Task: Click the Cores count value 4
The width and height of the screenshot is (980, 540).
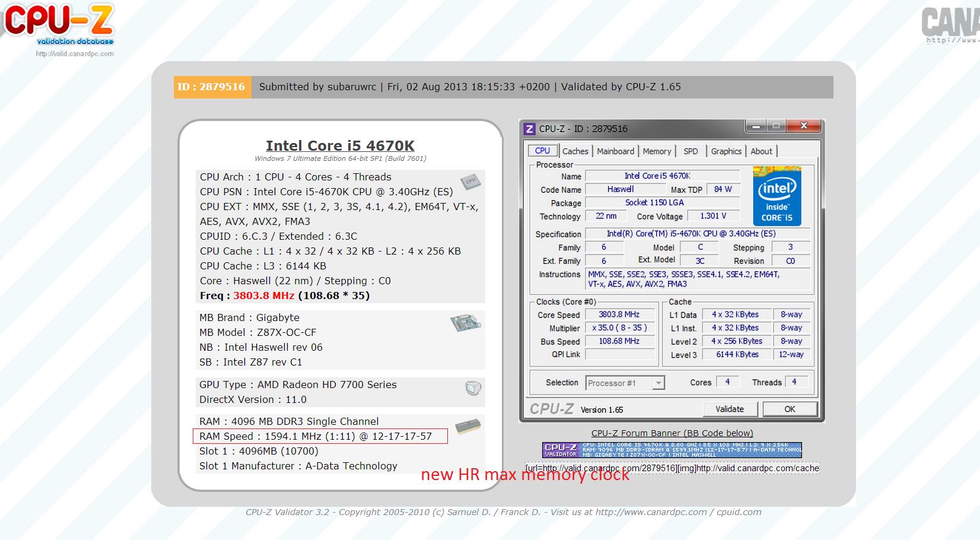Action: [728, 382]
